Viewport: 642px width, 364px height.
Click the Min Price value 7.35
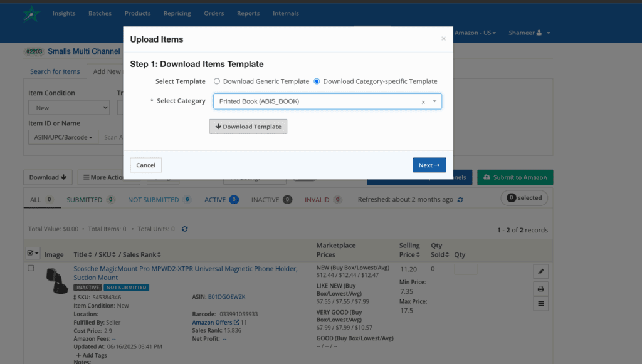coord(406,291)
